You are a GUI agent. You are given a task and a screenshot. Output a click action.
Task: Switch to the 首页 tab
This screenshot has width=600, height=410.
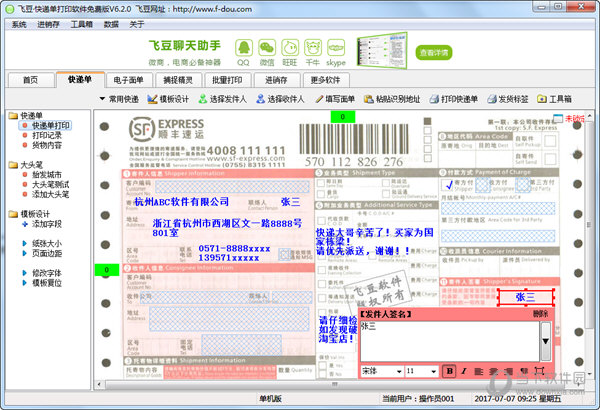(x=31, y=80)
